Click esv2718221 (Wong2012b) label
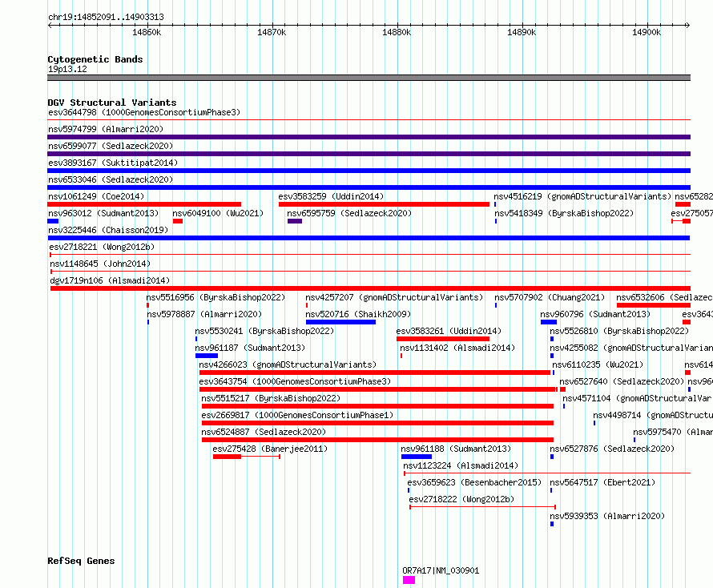The image size is (713, 588). [x=102, y=247]
